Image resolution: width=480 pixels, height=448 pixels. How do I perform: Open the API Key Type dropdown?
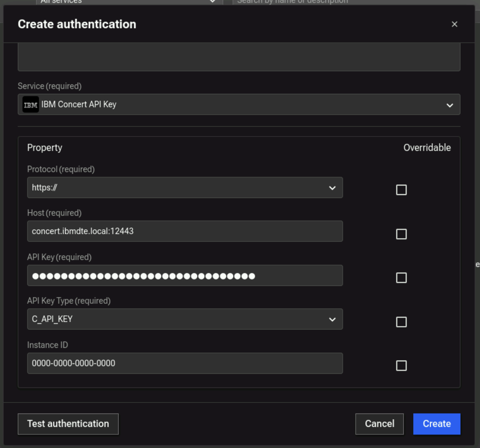185,319
